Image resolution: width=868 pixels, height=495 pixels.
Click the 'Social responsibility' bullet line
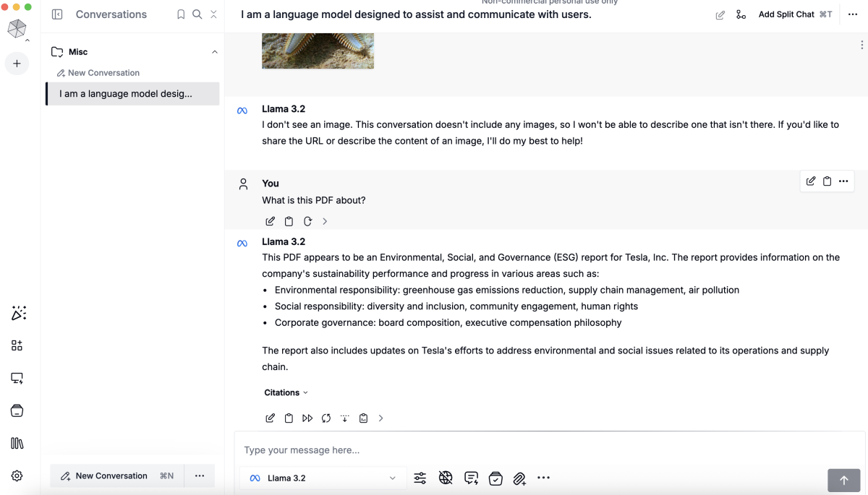(x=456, y=306)
